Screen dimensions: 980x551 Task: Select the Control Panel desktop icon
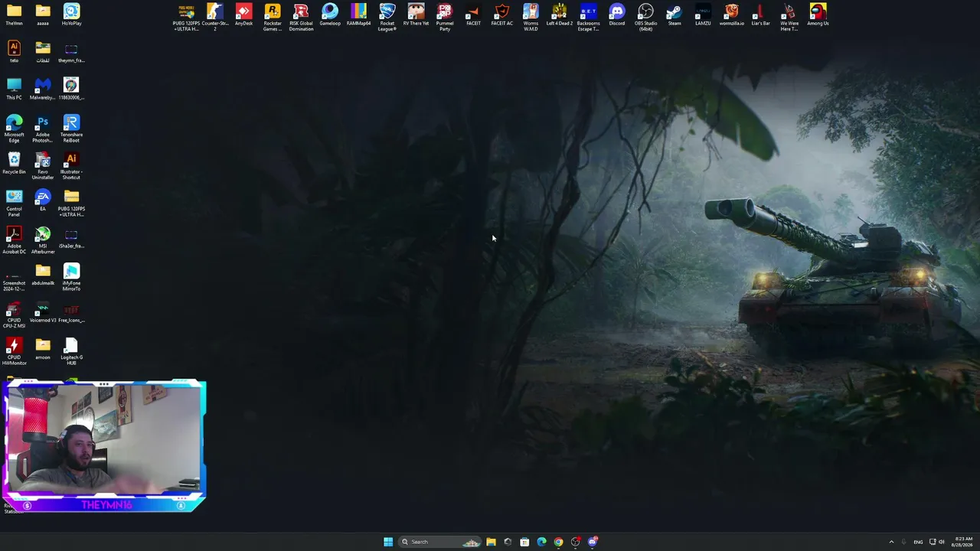coord(14,203)
